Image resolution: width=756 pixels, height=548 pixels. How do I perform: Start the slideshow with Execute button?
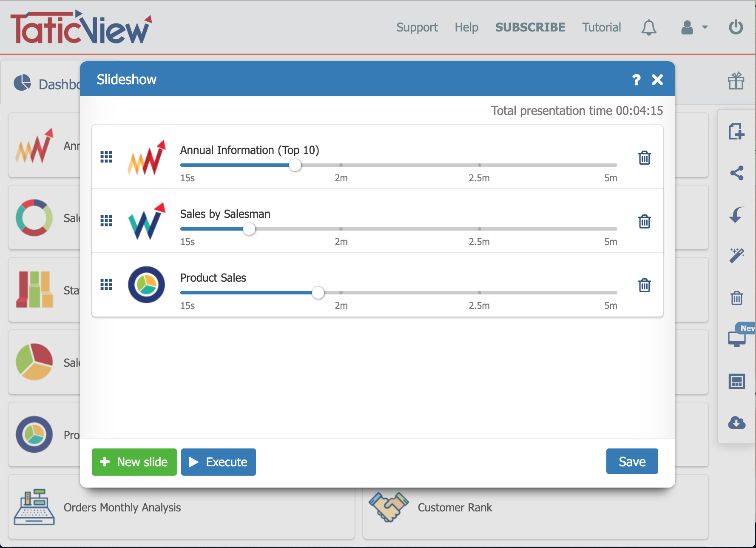pyautogui.click(x=219, y=462)
